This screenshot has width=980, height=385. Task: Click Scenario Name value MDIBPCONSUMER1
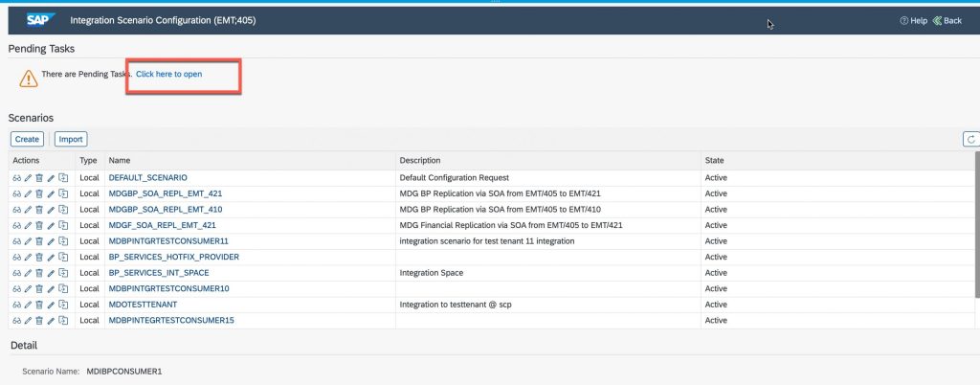click(124, 372)
